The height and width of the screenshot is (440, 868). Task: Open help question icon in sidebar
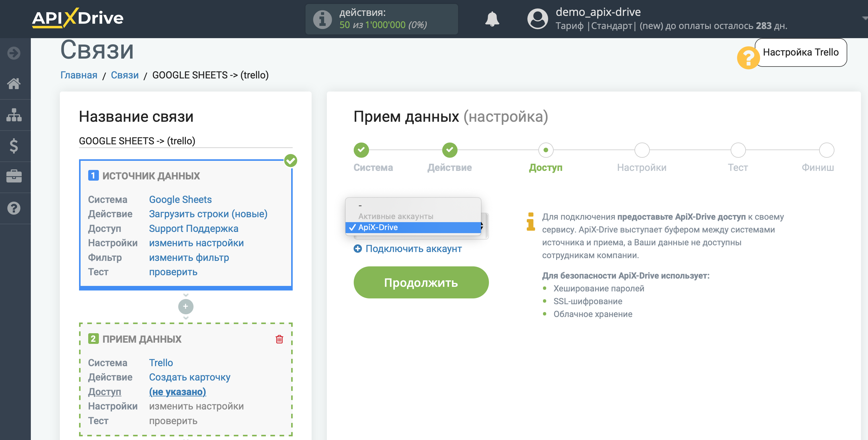14,208
